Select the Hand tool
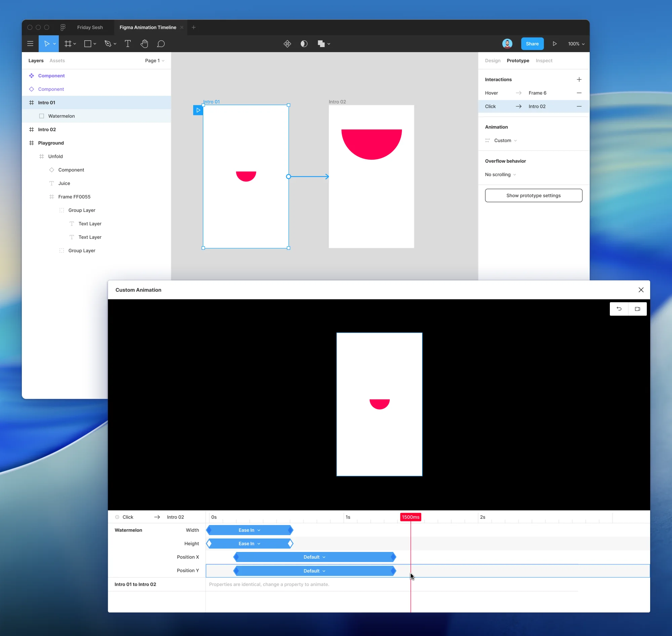The width and height of the screenshot is (672, 636). click(x=144, y=44)
